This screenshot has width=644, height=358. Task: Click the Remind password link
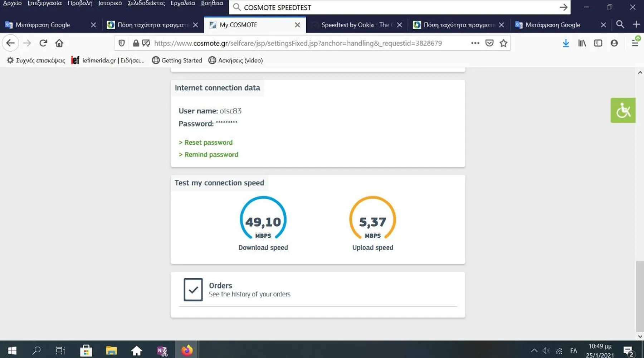(x=211, y=155)
